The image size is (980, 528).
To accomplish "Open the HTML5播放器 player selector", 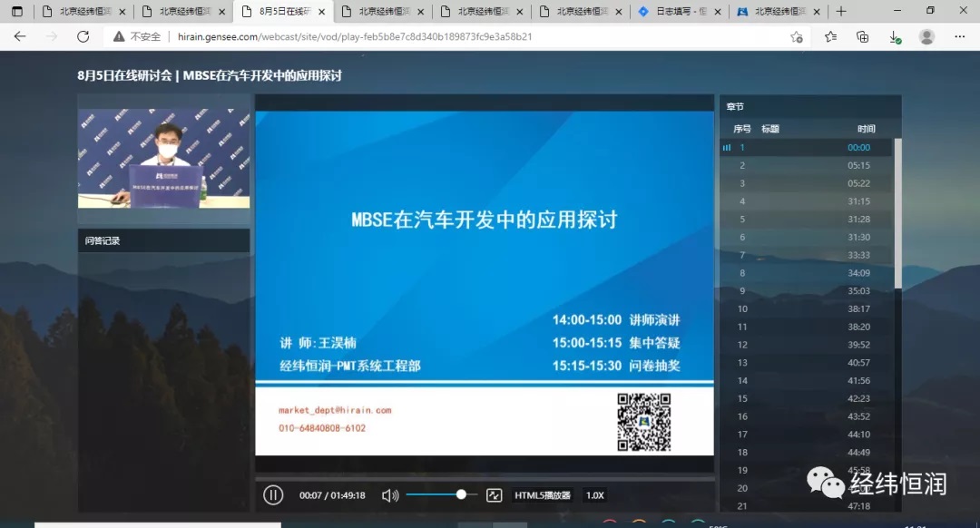I will [x=543, y=495].
